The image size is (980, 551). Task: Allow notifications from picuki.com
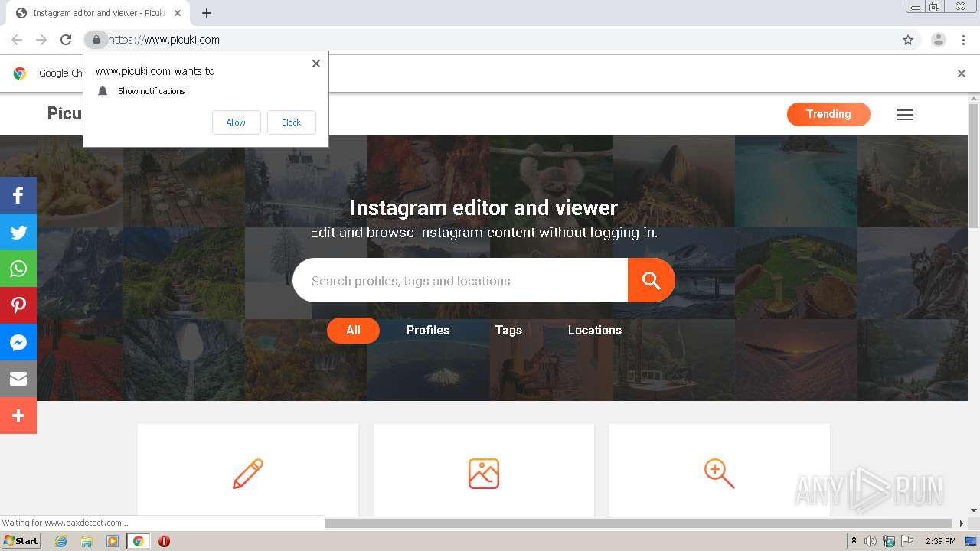coord(236,122)
